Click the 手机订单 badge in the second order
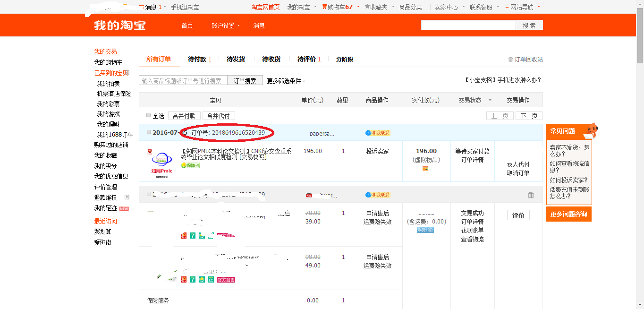 [x=425, y=230]
